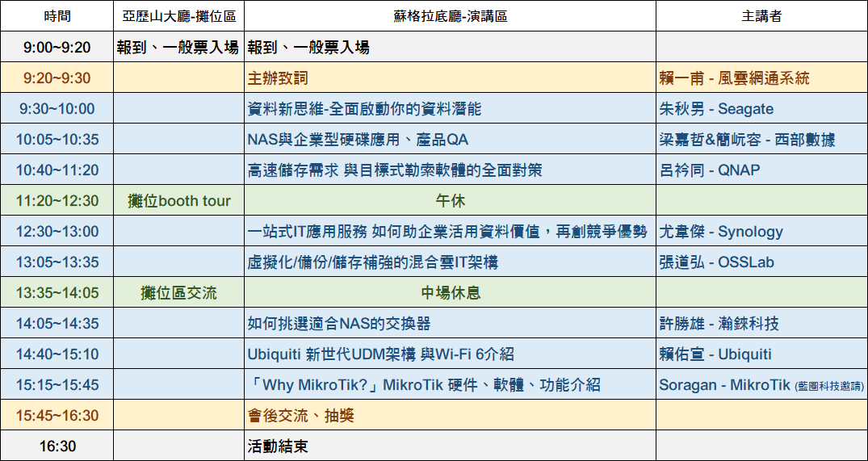The image size is (868, 461).
Task: Click the 呂衿同 - QNAP speaker cell
Action: click(x=710, y=170)
